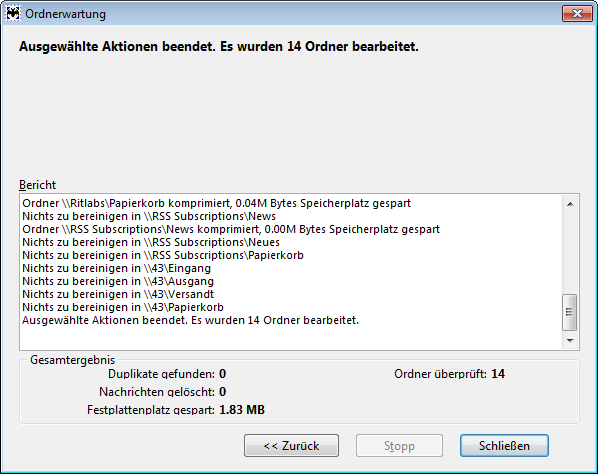This screenshot has width=598, height=474.
Task: Click the report scrollbar thumb
Action: pos(570,312)
